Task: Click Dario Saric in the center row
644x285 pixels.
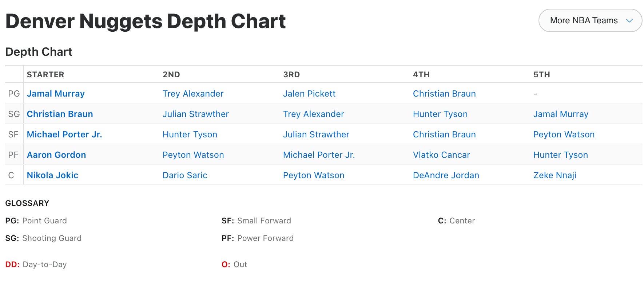Action: point(185,175)
